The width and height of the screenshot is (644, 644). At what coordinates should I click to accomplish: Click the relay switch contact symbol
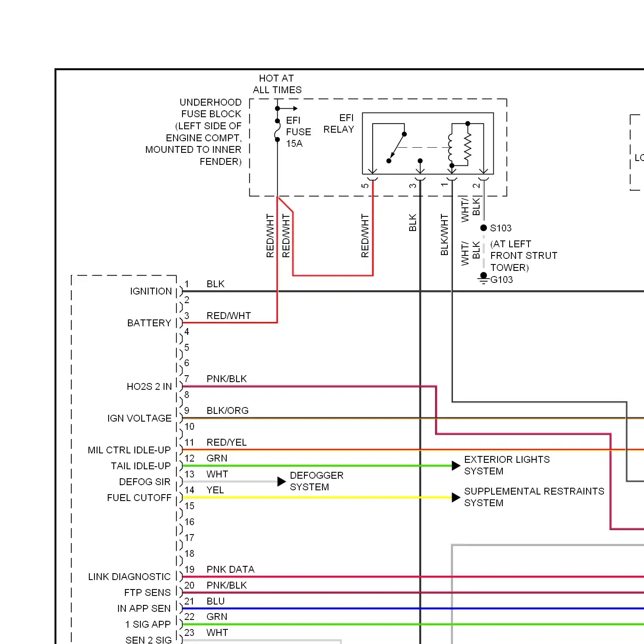click(x=396, y=147)
